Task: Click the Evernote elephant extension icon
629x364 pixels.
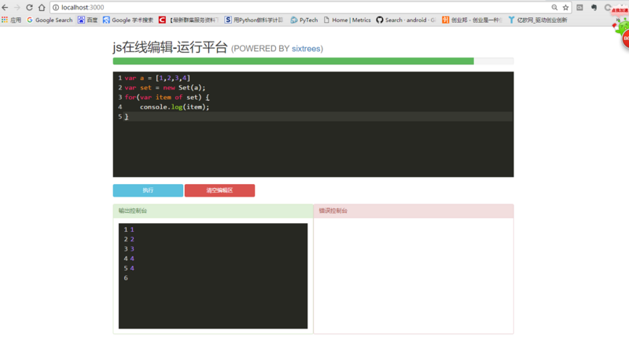Action: [594, 7]
